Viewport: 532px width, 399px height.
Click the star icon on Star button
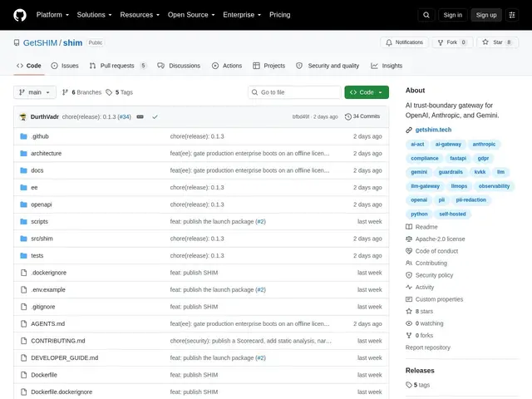(x=485, y=42)
